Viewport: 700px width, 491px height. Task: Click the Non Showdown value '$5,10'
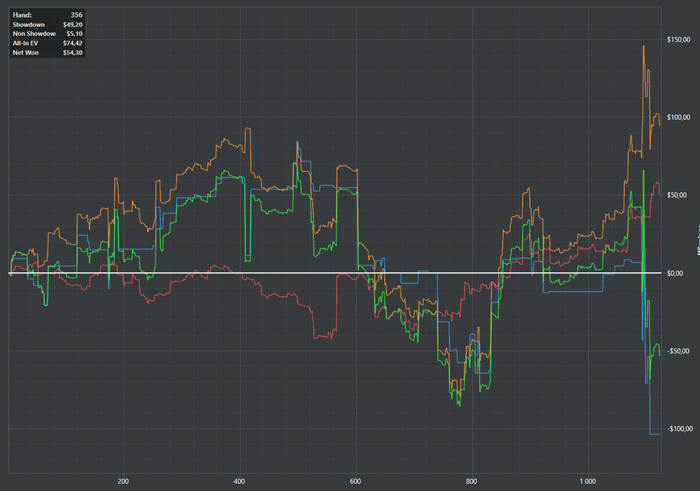point(75,34)
